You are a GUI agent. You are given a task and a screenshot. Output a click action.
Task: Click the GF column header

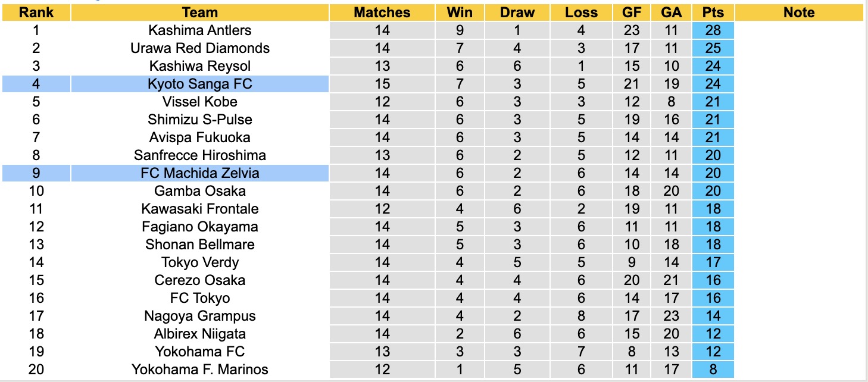point(632,12)
